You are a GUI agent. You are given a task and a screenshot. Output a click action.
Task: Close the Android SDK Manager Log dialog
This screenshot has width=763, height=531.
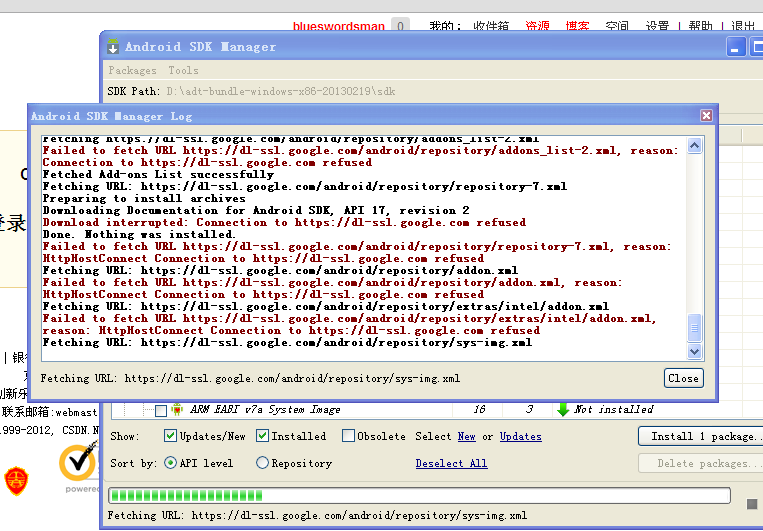coord(706,115)
